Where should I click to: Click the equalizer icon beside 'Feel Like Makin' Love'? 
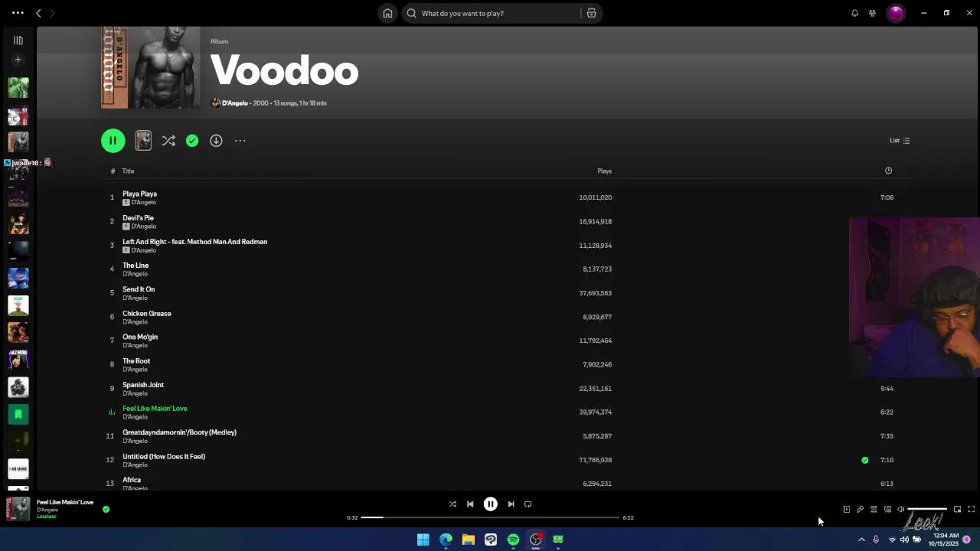pyautogui.click(x=112, y=412)
